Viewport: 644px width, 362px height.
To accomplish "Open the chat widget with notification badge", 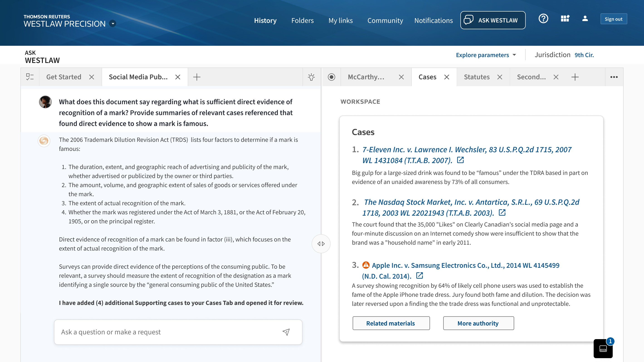I will point(603,348).
